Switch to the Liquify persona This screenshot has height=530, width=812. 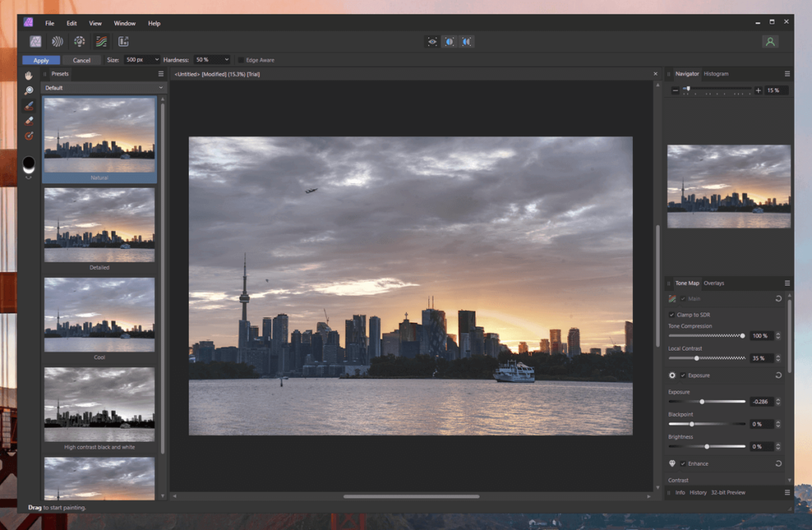tap(57, 41)
